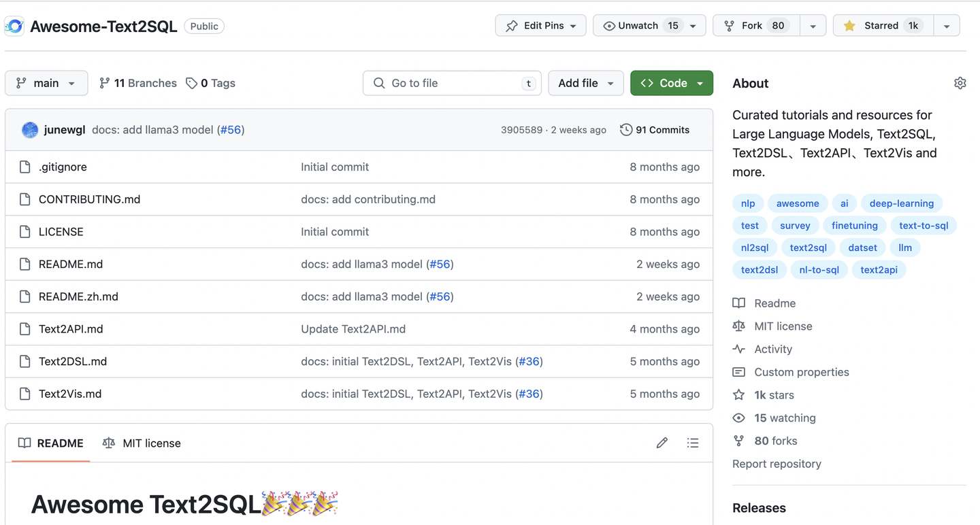Expand the star lists dropdown arrow
Image resolution: width=980 pixels, height=525 pixels.
[x=947, y=26]
